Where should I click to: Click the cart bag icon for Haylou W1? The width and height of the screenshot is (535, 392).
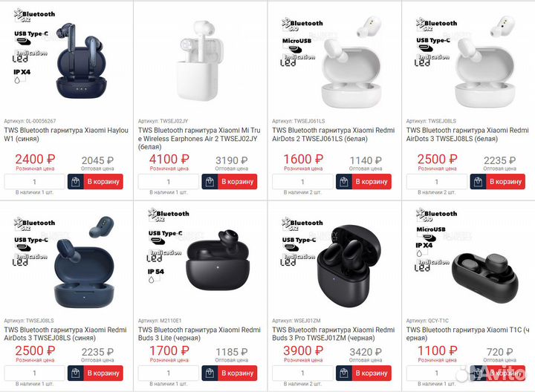tap(76, 182)
